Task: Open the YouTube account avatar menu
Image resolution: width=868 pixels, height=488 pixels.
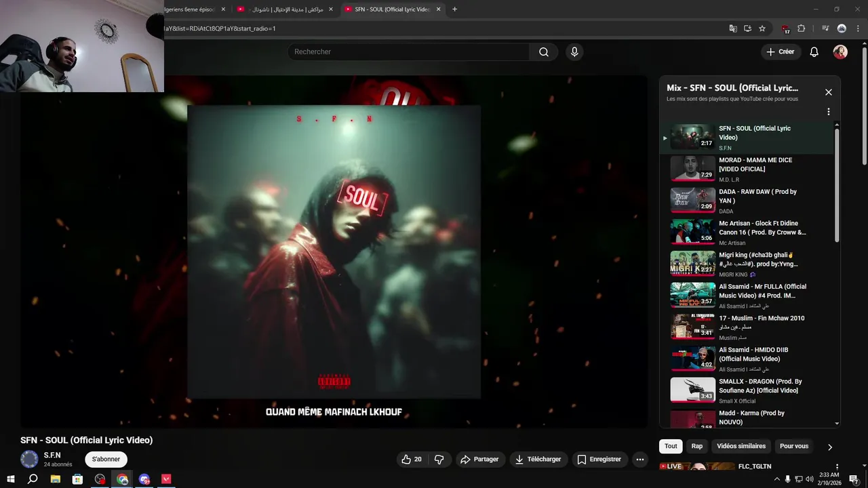Action: click(x=840, y=52)
